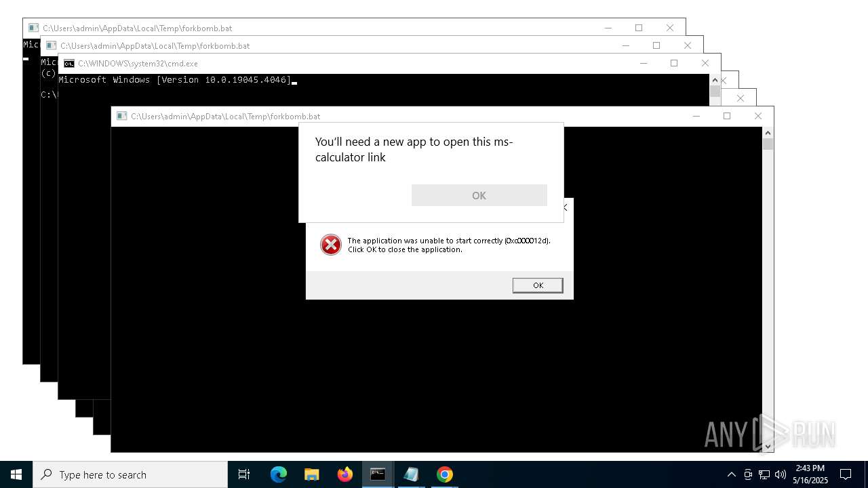Click Microsoft Windows version text in cmd.exe
This screenshot has height=488, width=868.
pos(175,80)
